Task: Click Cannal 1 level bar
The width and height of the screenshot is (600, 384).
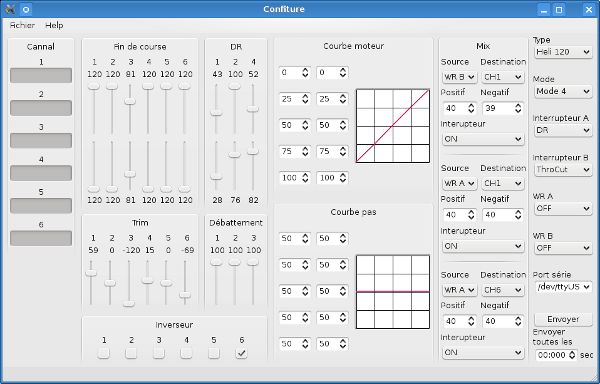Action: click(x=41, y=75)
